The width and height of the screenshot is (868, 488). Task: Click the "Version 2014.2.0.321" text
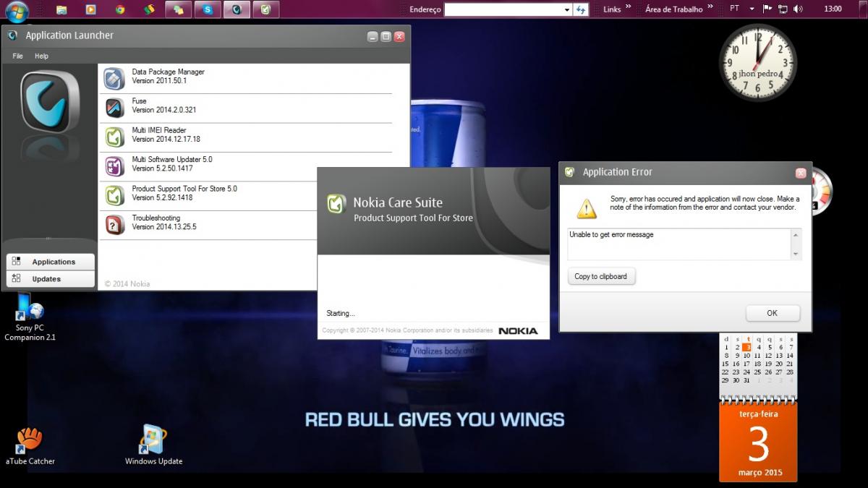[164, 110]
